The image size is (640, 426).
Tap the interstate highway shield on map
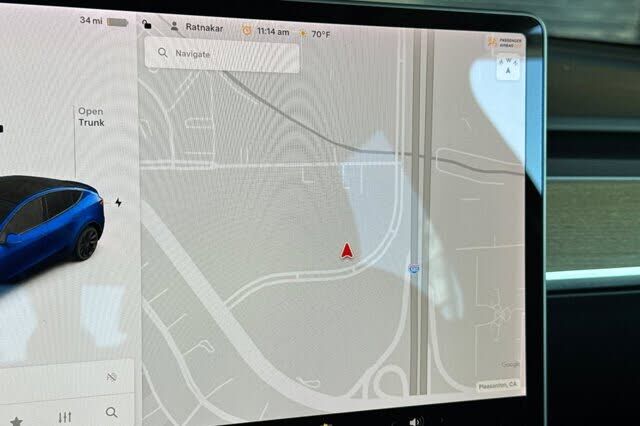[x=412, y=269]
